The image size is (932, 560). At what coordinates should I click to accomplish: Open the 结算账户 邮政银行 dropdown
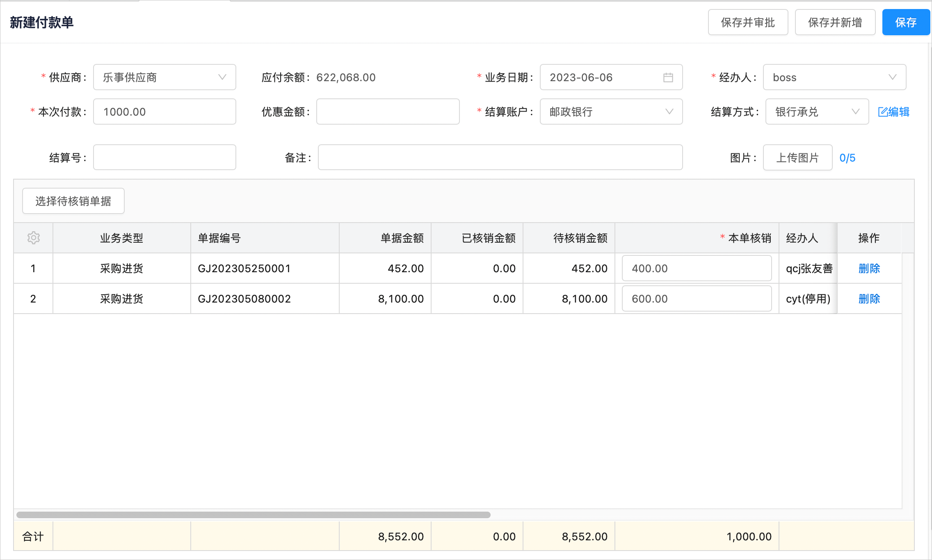coord(611,112)
